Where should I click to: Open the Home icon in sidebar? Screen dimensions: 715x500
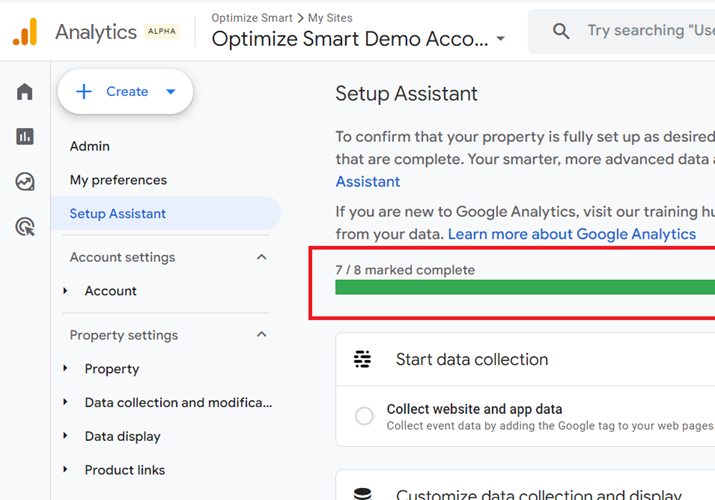click(x=25, y=92)
